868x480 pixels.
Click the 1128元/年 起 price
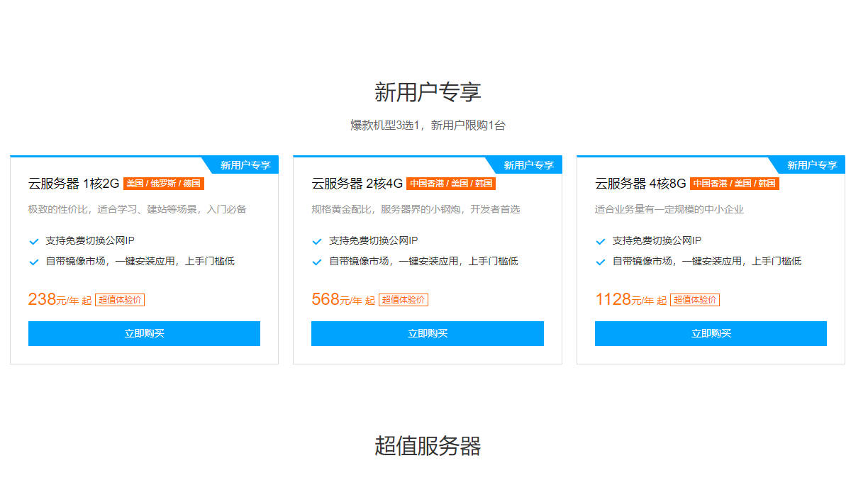[631, 299]
